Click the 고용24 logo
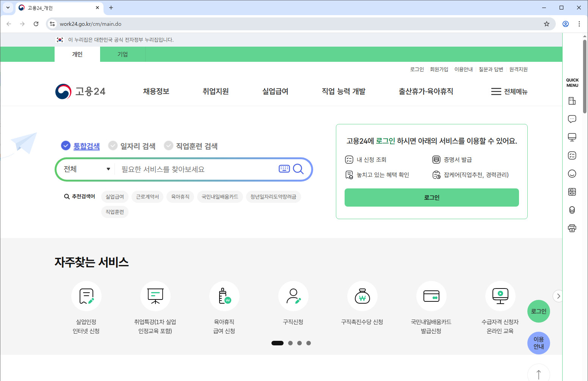 click(x=80, y=91)
